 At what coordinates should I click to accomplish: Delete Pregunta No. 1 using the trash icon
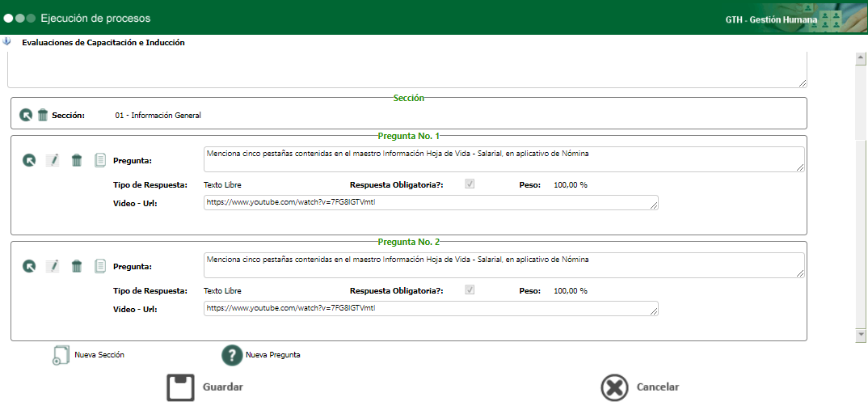77,160
